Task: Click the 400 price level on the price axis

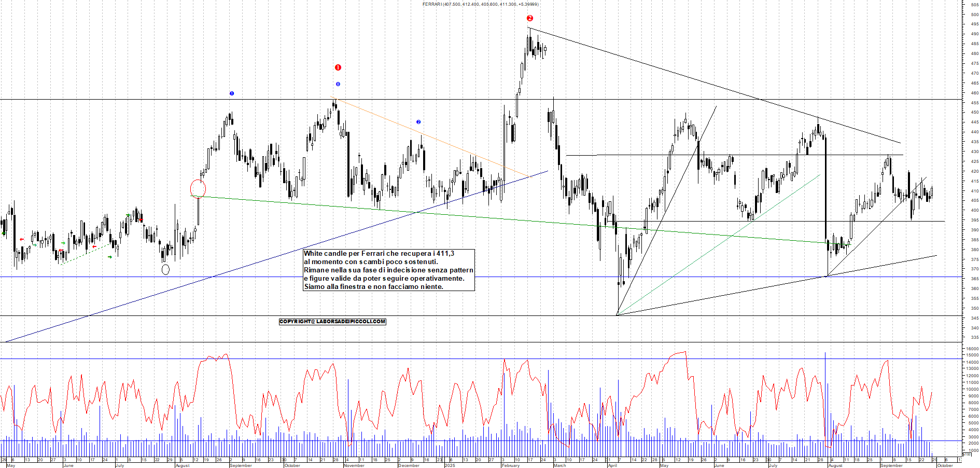Action: point(974,210)
